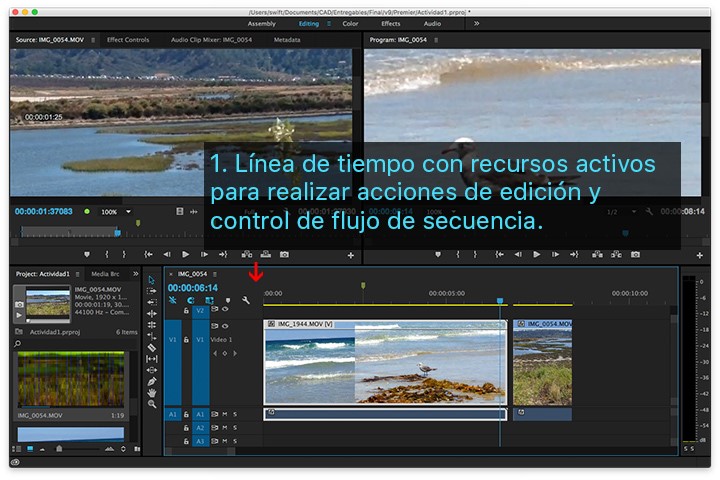This screenshot has height=480, width=720.
Task: Click Lift button in Program monitor
Action: (x=597, y=254)
